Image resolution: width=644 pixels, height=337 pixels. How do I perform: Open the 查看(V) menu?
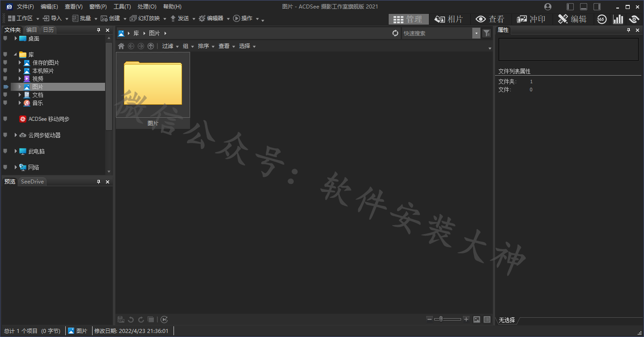tap(73, 7)
